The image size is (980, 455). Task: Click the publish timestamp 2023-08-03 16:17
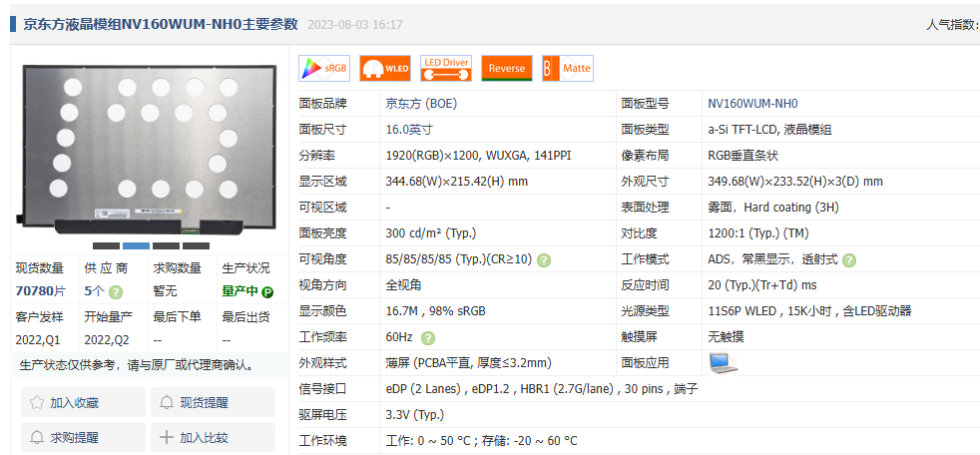[x=355, y=25]
